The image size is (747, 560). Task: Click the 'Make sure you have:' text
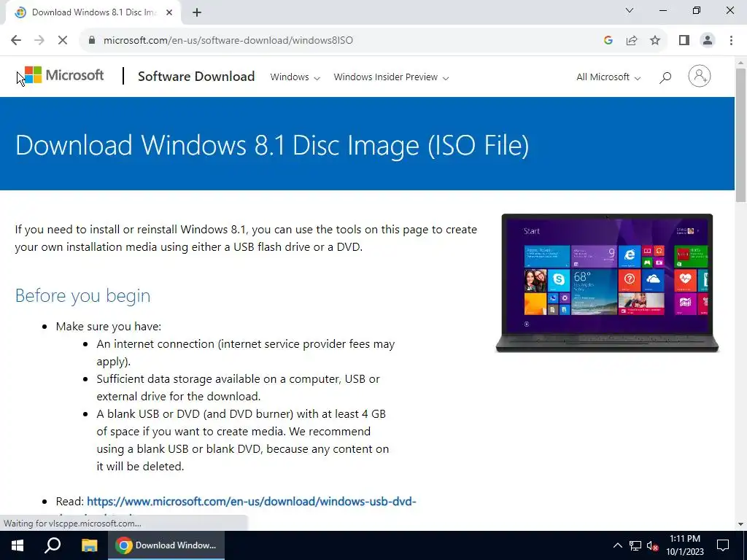(109, 327)
